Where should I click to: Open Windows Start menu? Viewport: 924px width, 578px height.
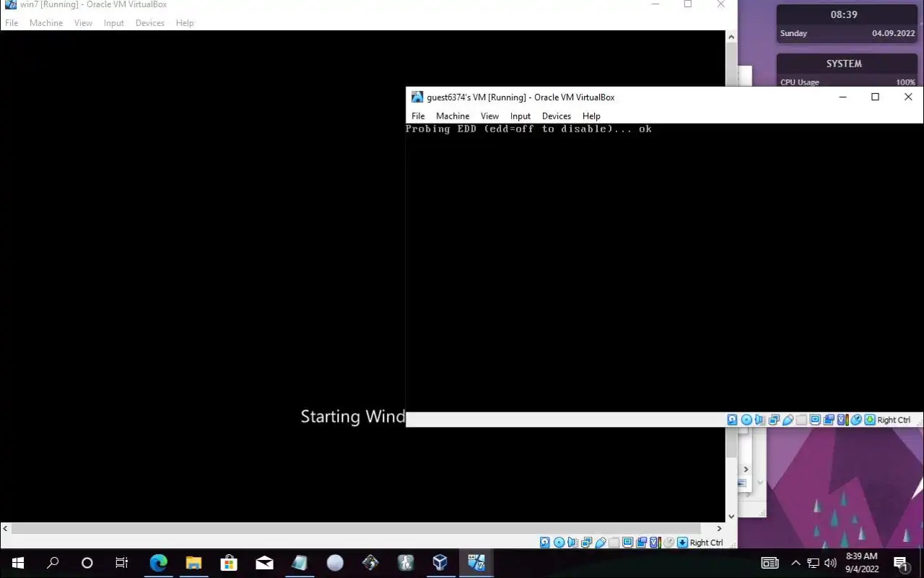[17, 563]
